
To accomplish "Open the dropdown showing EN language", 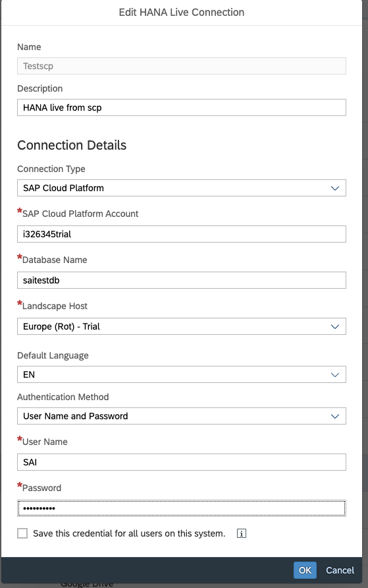I will tap(182, 374).
